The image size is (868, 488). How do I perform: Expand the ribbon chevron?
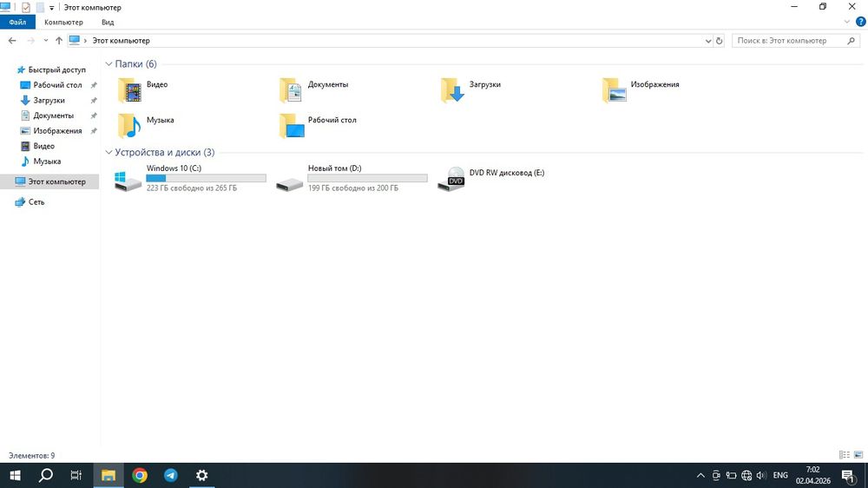tap(846, 22)
